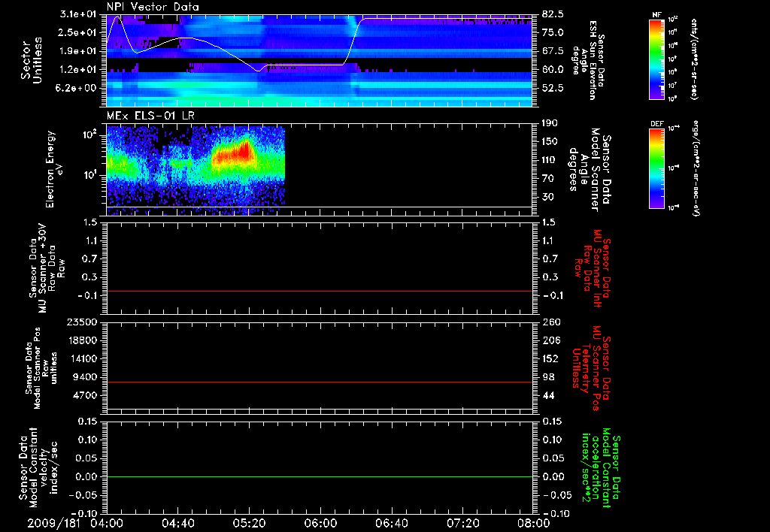Click the 14100 scanner position tick
Viewport: 770px width, 532px height.
click(82, 358)
